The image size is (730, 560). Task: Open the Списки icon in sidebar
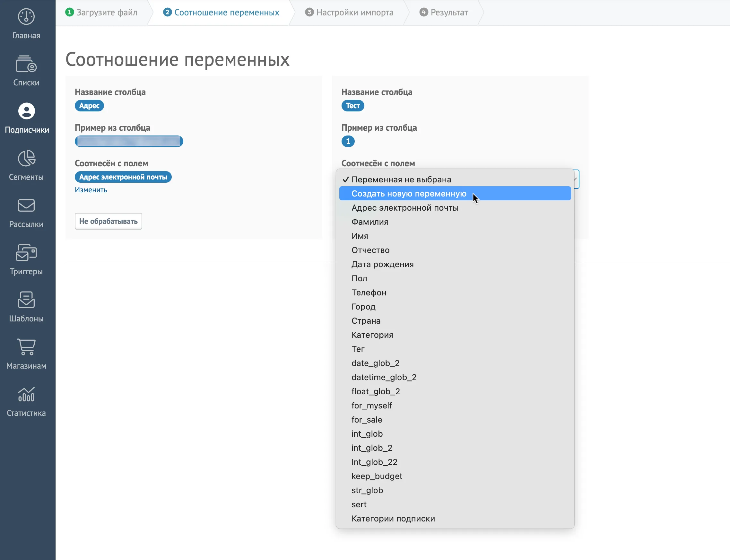point(26,64)
